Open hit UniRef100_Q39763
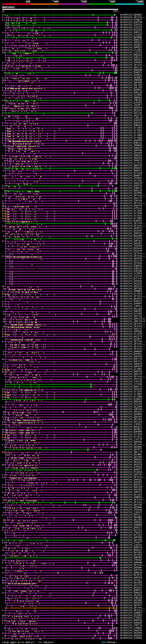Viewport: 146px width, 644px height. tap(131, 25)
